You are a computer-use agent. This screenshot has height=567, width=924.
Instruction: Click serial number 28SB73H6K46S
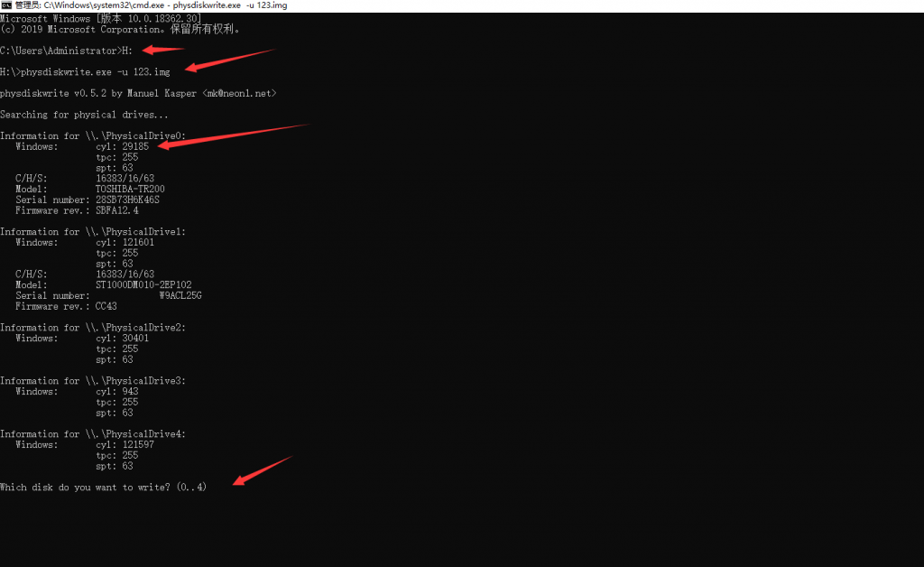(127, 200)
